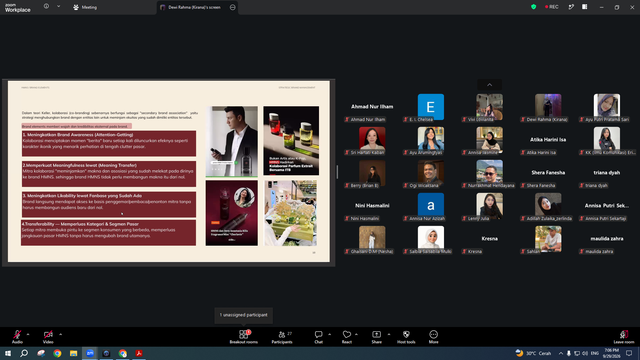The width and height of the screenshot is (640, 360).
Task: Select Ayu Putri Pratama Sari tile
Action: [607, 107]
